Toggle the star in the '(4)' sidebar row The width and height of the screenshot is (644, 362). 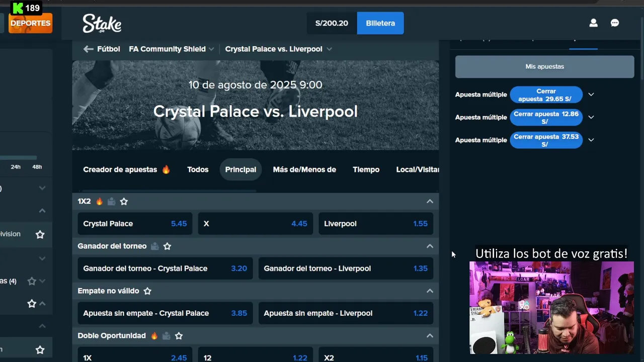point(32,281)
